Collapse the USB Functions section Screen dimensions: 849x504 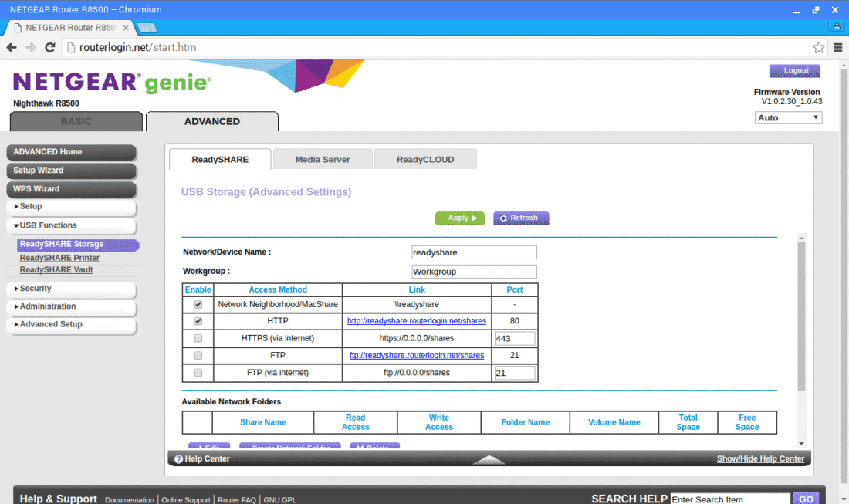click(72, 225)
